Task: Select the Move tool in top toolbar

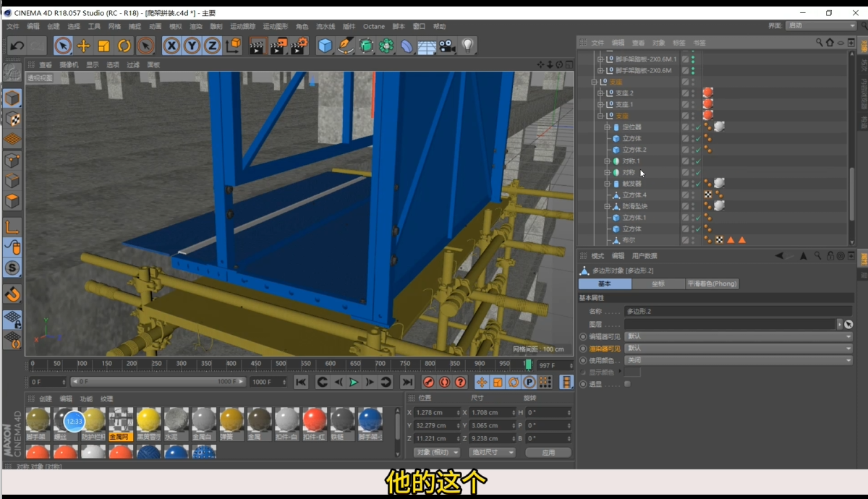Action: pos(83,46)
